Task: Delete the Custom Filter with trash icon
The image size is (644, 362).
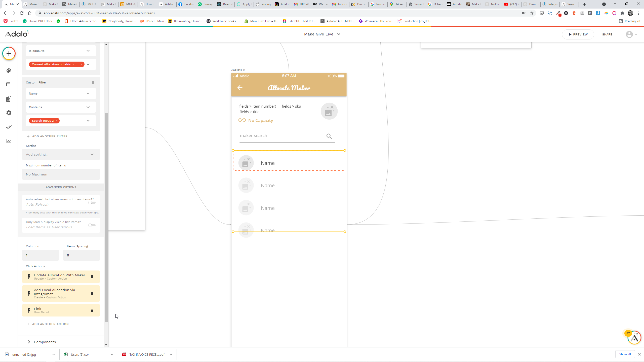Action: point(93,82)
